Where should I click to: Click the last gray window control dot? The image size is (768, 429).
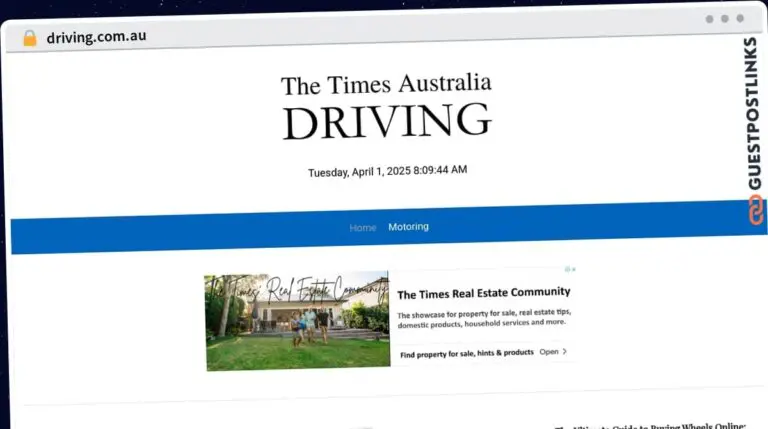point(740,19)
